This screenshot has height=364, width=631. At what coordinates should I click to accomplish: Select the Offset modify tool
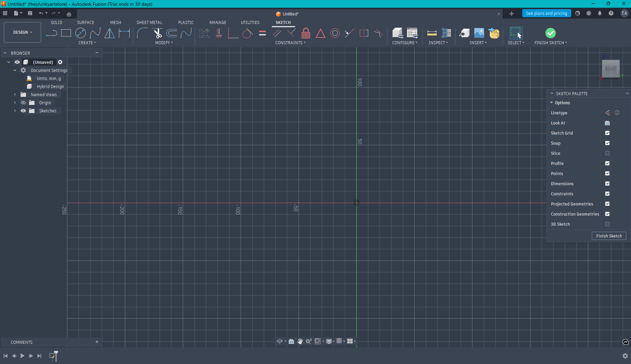pos(172,33)
